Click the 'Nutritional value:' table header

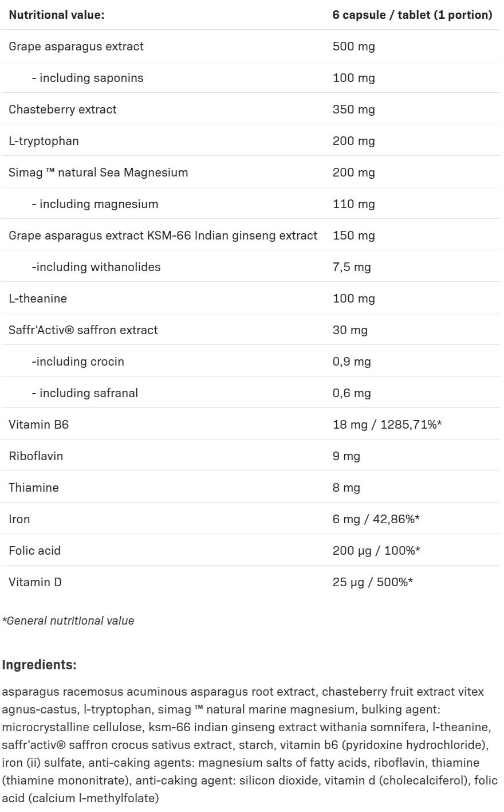(x=57, y=15)
